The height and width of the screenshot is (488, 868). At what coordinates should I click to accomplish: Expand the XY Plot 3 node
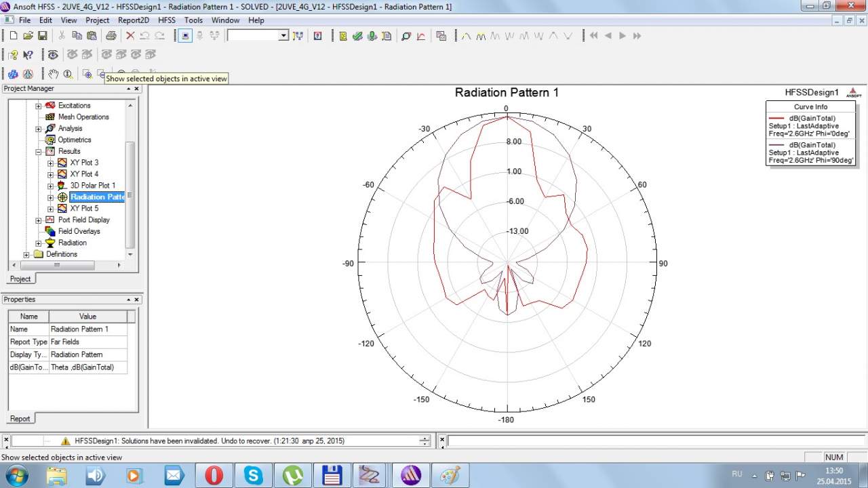click(51, 163)
